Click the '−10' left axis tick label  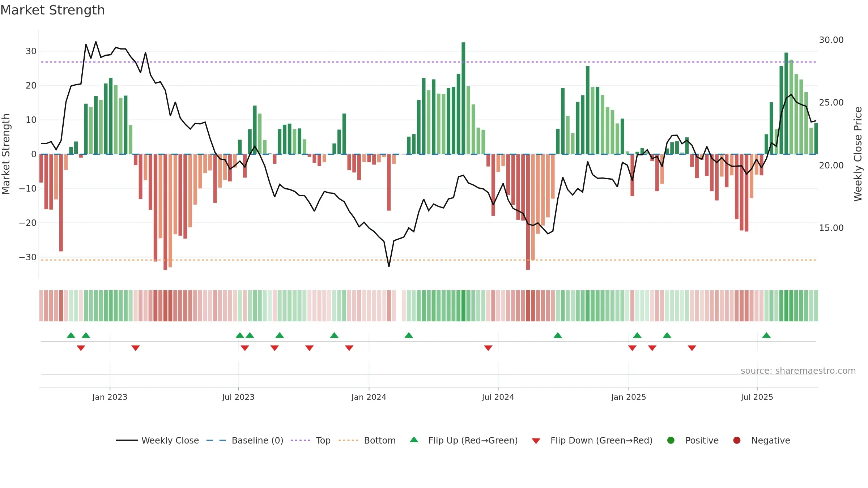[x=28, y=188]
